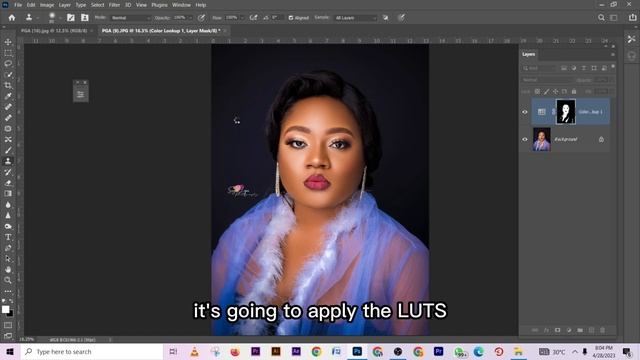640x360 pixels.
Task: Select the Eyedropper tool
Action: tap(8, 96)
